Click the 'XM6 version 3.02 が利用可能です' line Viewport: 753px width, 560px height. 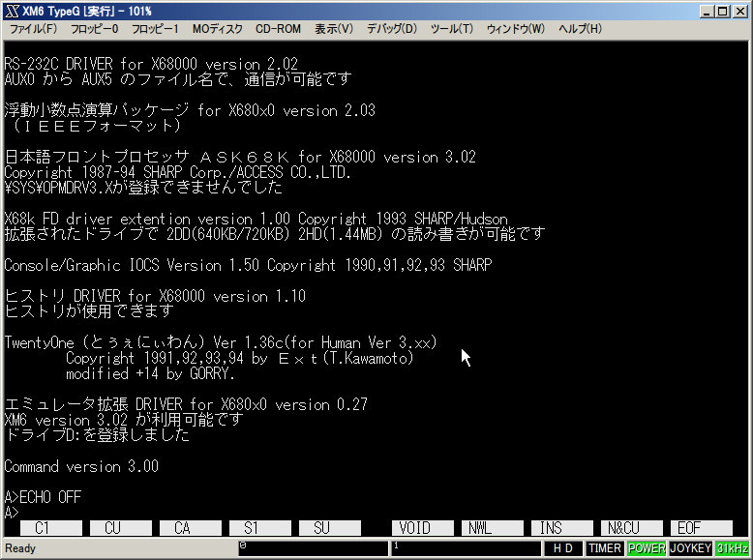pos(124,420)
